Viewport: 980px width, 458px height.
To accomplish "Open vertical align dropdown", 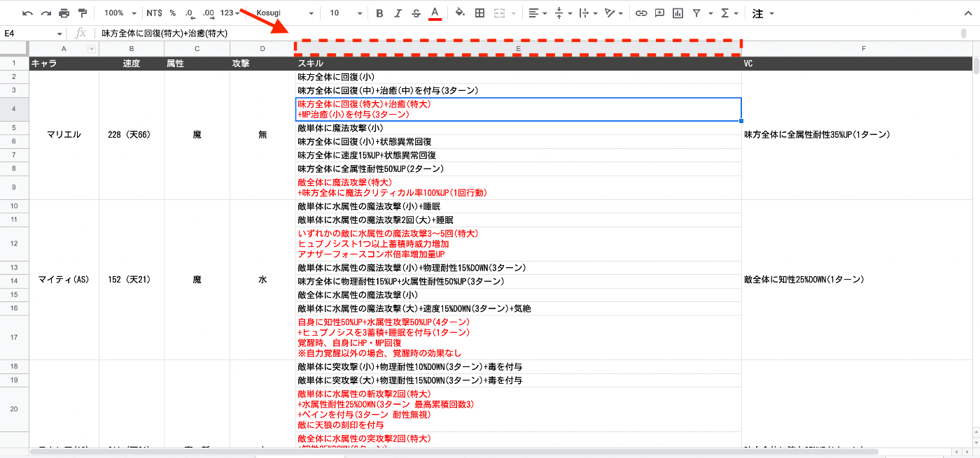I will click(x=563, y=13).
